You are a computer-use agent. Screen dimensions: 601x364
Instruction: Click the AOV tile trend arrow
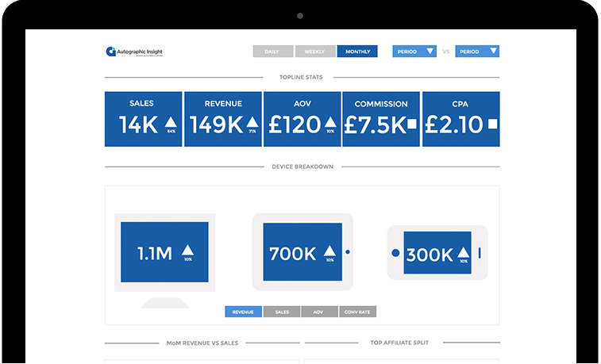tap(329, 122)
